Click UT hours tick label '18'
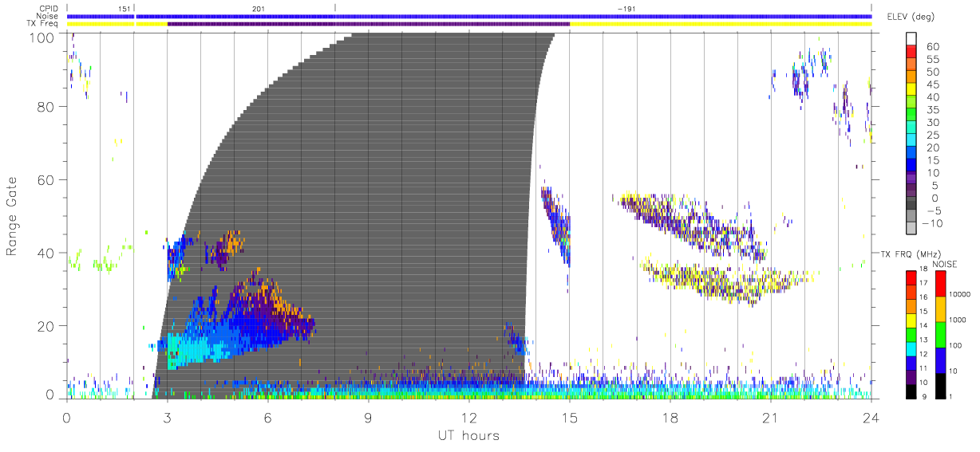 (670, 418)
